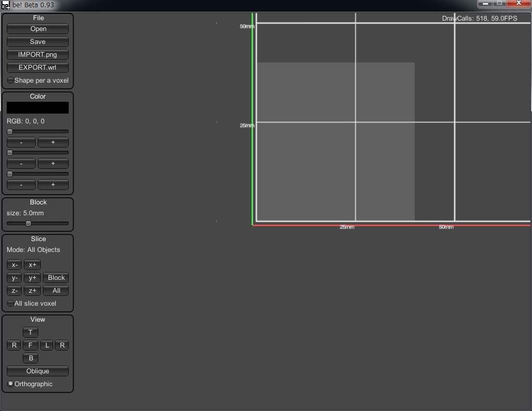Toggle the All slice voxel checkbox

[11, 304]
